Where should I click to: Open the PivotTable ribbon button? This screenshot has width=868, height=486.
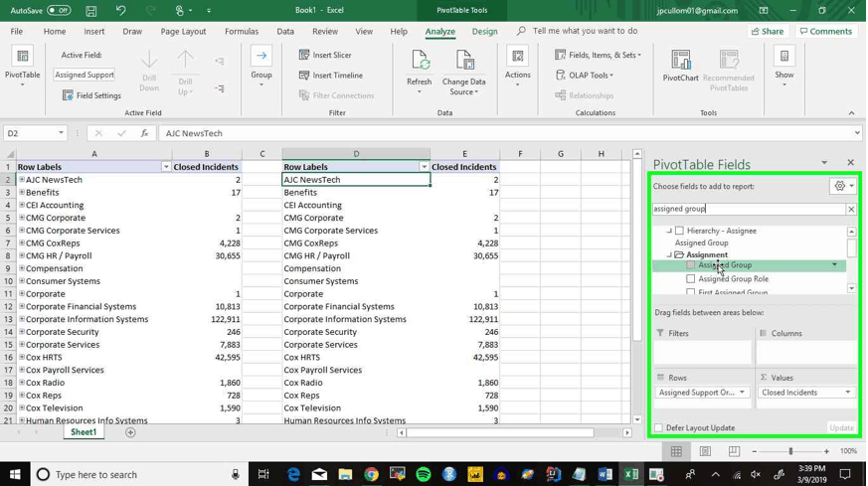(22, 68)
